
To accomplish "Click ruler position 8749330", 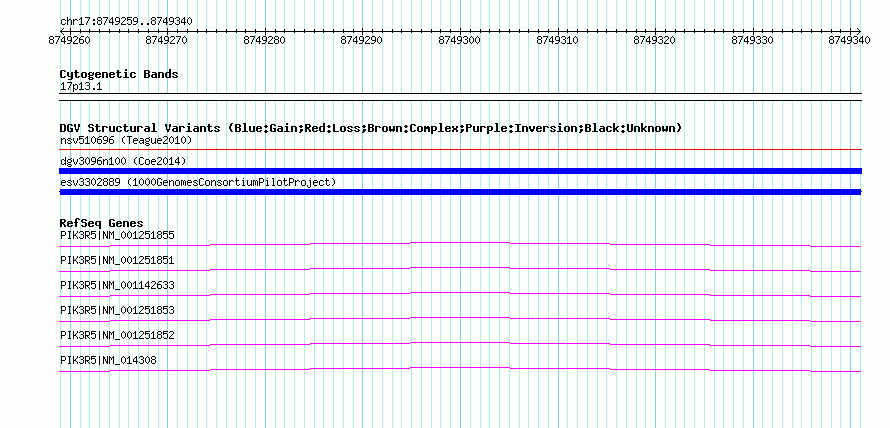I will (x=752, y=40).
